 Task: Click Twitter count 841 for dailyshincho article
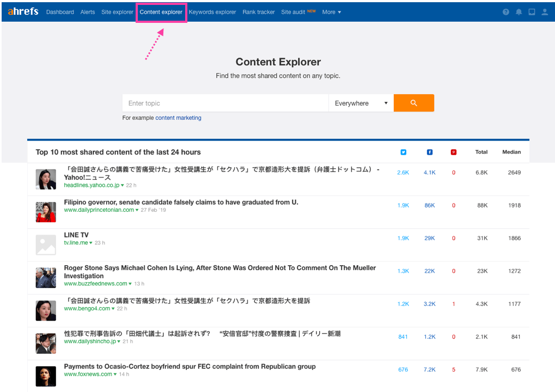pyautogui.click(x=403, y=337)
